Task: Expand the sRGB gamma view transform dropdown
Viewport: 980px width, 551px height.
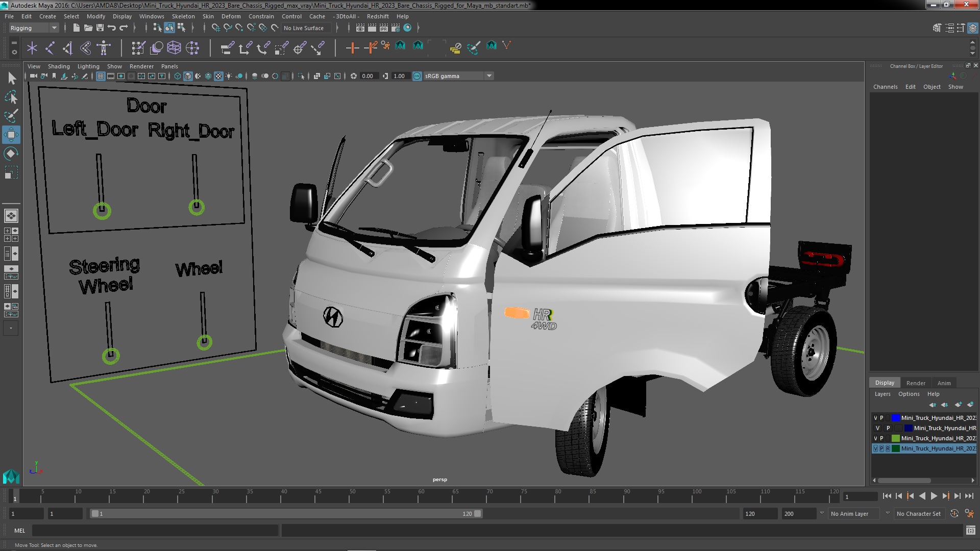Action: 489,76
